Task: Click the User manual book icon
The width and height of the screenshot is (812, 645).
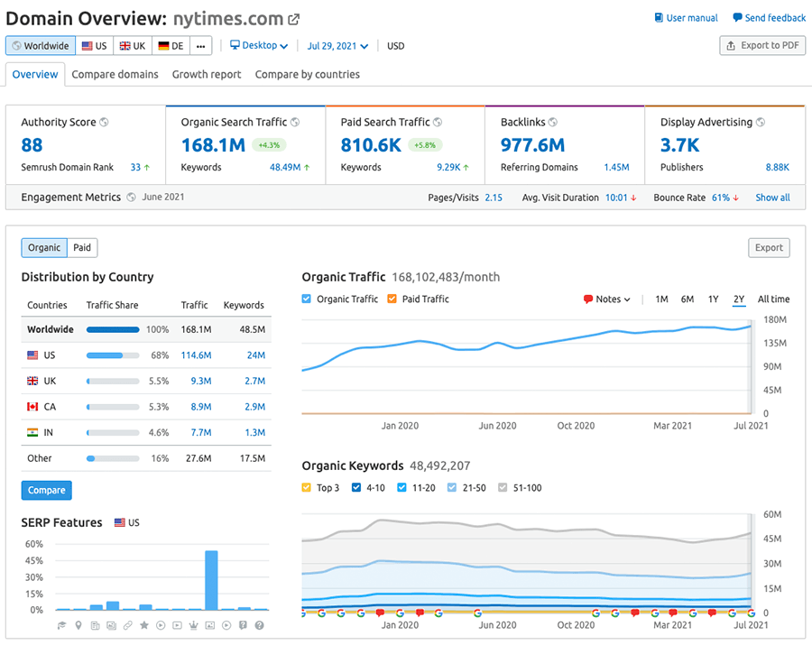Action: click(659, 18)
